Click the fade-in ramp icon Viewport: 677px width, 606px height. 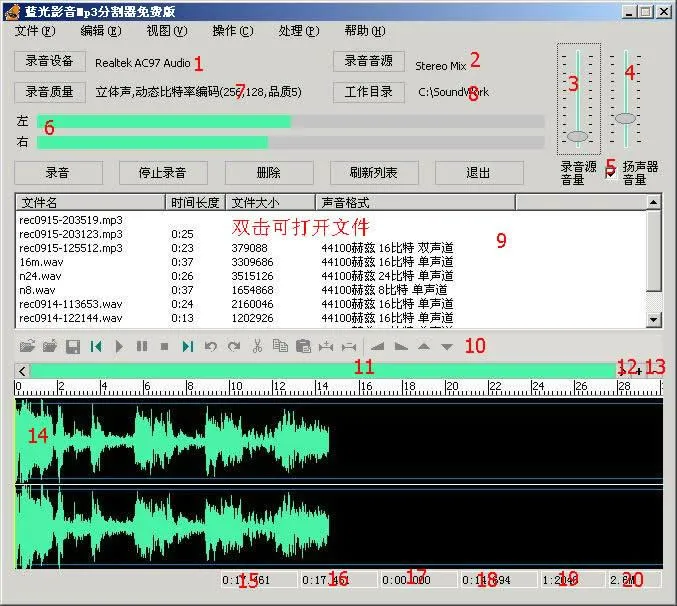(x=377, y=346)
